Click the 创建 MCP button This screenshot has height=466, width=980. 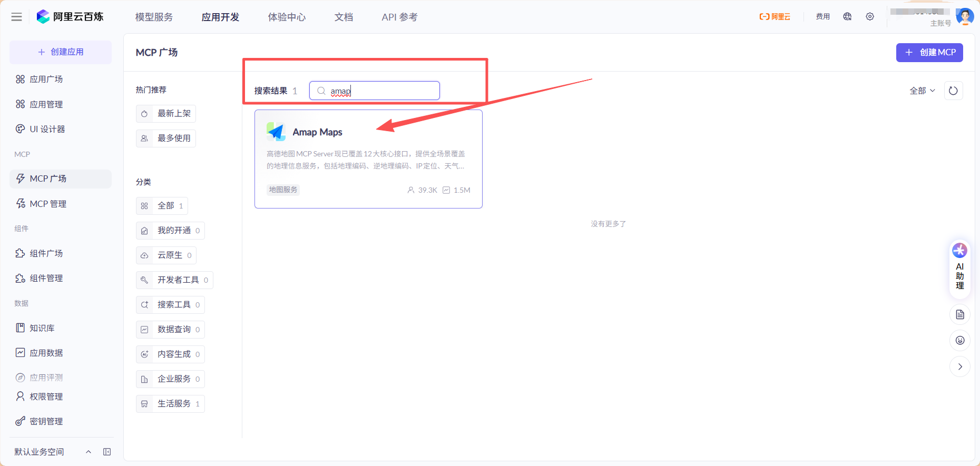[929, 53]
